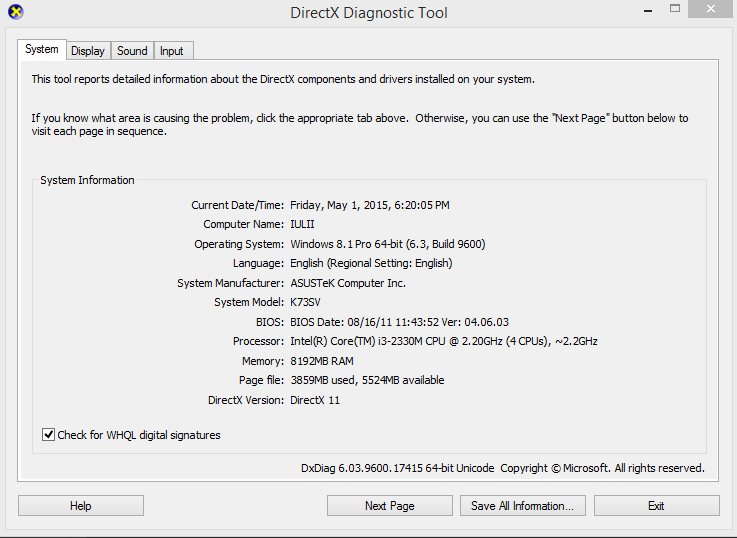The height and width of the screenshot is (538, 737).
Task: Click the Intel Core i3-2330M processor value
Action: (x=444, y=341)
